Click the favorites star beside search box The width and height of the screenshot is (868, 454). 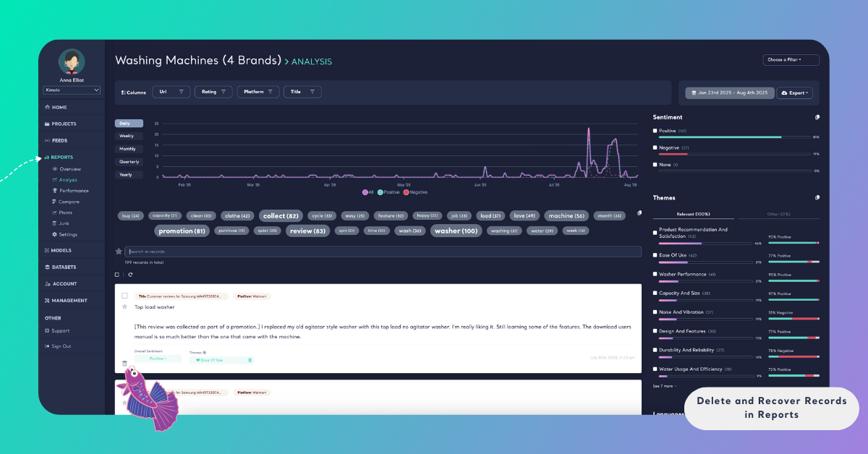[x=119, y=252]
